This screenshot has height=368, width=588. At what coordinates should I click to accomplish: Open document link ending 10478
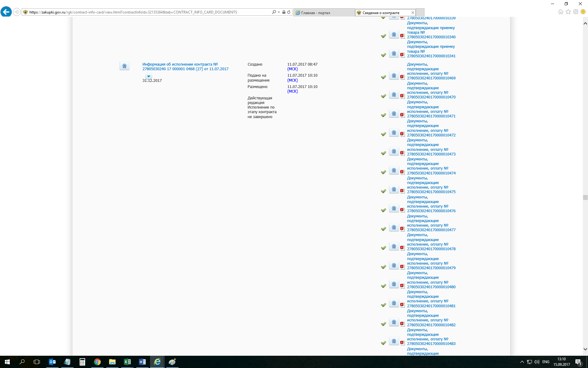point(431,249)
